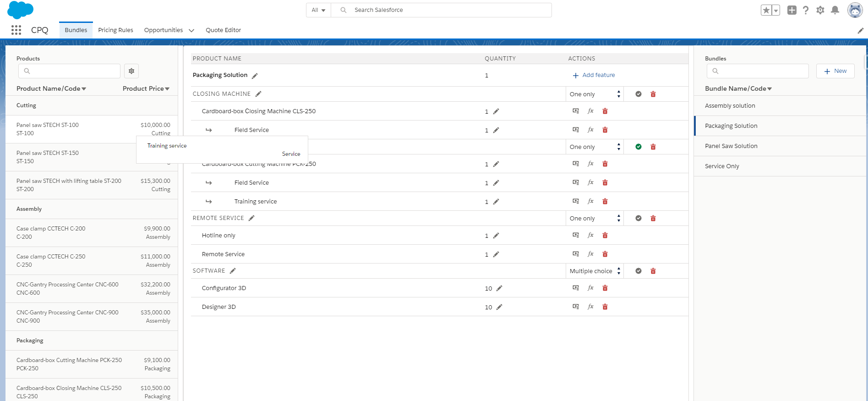Open the user profile avatar
The image size is (868, 401).
point(855,10)
